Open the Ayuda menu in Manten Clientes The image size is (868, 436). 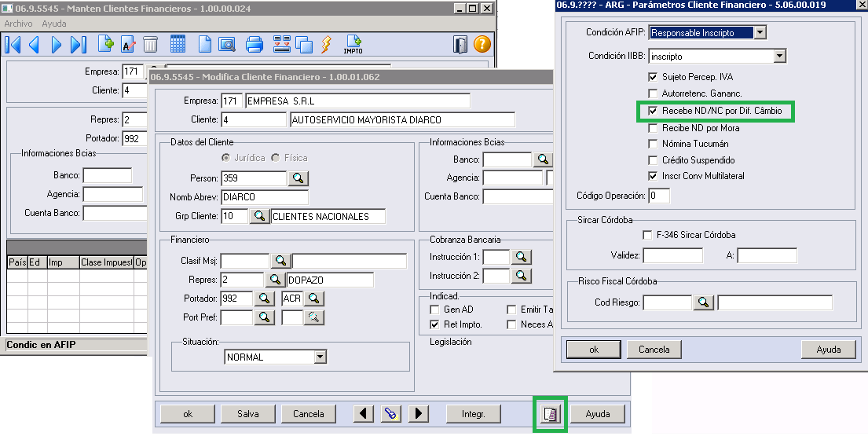tap(54, 24)
